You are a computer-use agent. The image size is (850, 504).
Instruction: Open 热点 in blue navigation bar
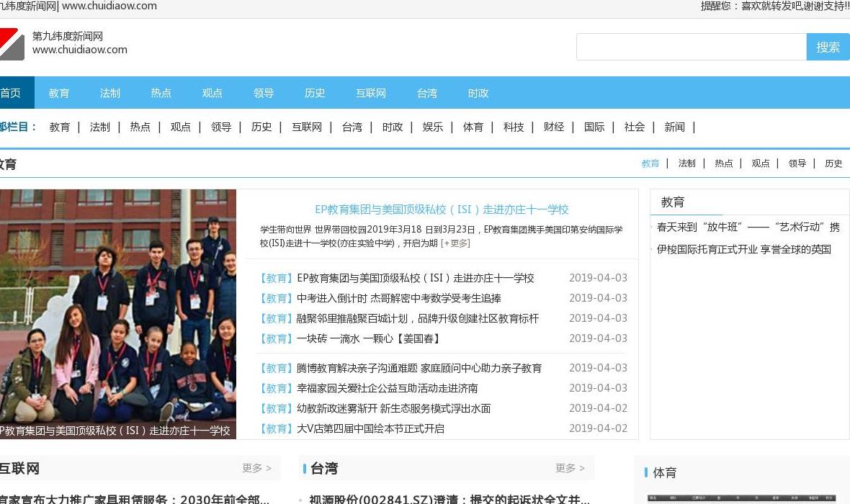[x=161, y=93]
